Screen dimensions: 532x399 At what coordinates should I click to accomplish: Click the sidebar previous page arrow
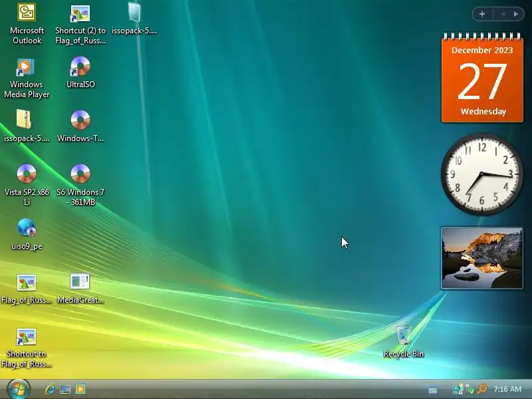tap(503, 14)
